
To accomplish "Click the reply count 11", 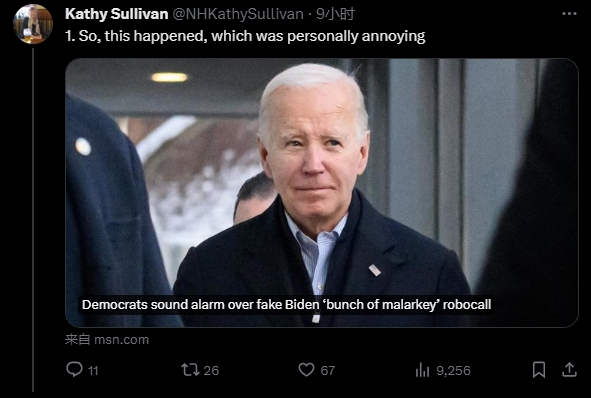I will [93, 370].
